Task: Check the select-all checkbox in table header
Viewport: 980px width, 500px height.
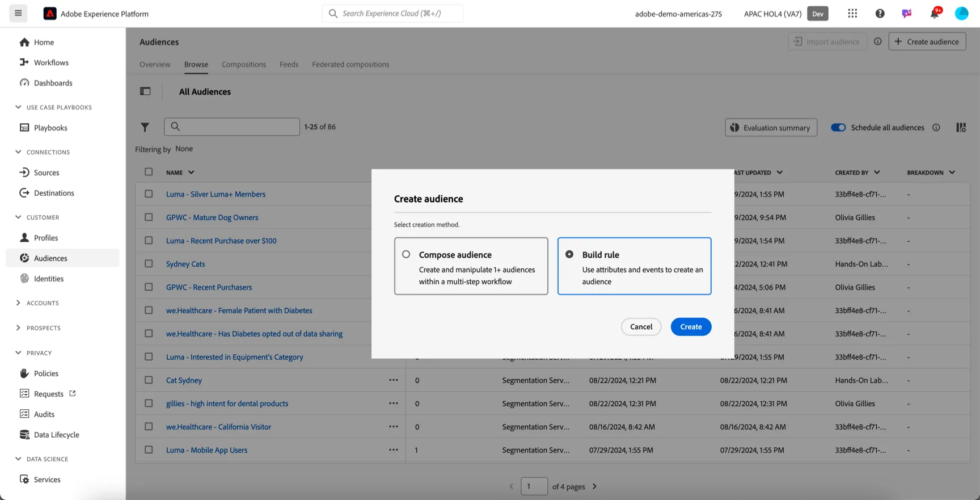Action: 149,172
